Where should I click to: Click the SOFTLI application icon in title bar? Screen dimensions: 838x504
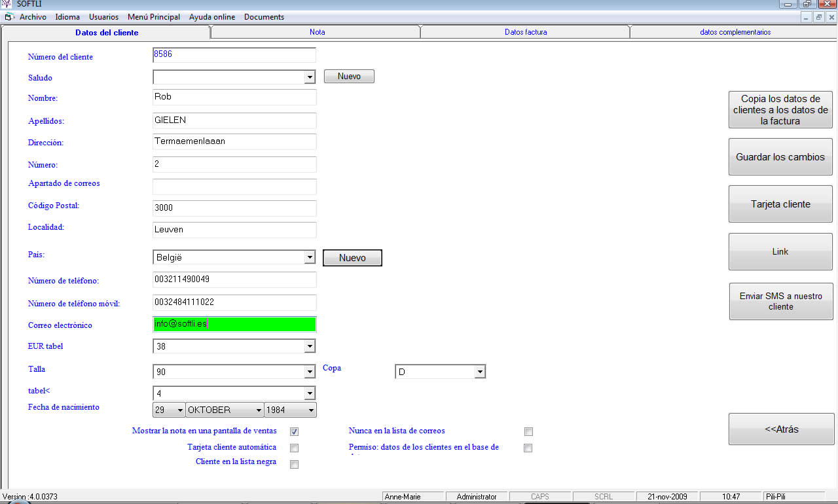[x=7, y=4]
